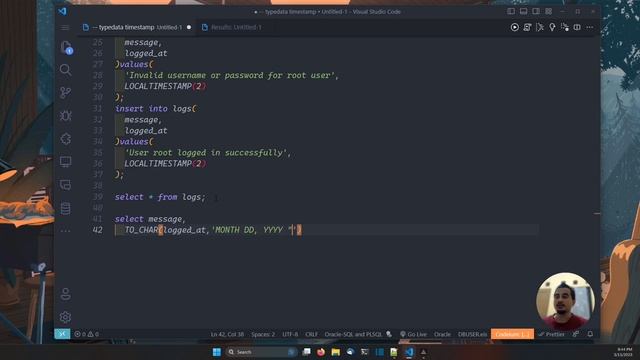The height and width of the screenshot is (360, 640).
Task: Click 'select message,' on line 41
Action: (150, 219)
